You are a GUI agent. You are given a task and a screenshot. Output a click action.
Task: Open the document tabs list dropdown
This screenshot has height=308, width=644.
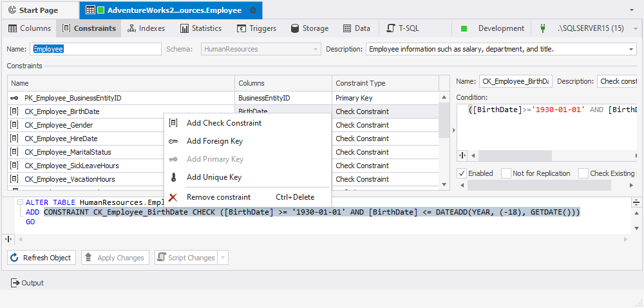coord(631,10)
